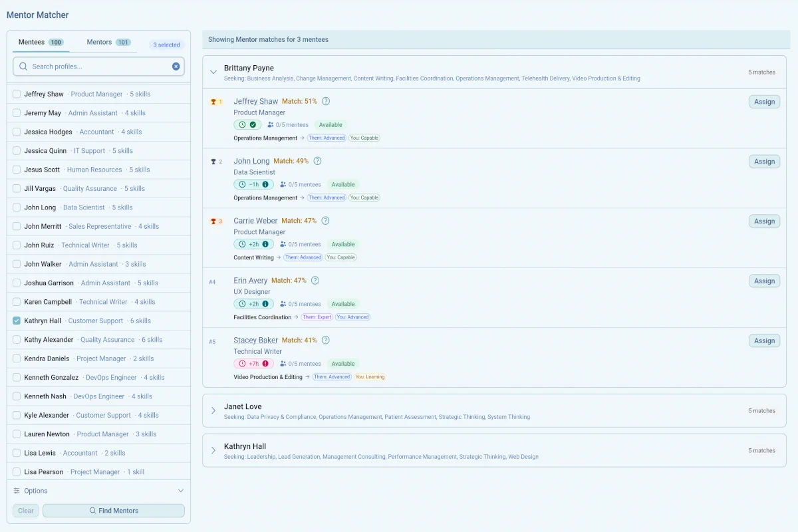Click Carrie Weber's +2h timezone badge
This screenshot has height=532, width=798.
(253, 244)
